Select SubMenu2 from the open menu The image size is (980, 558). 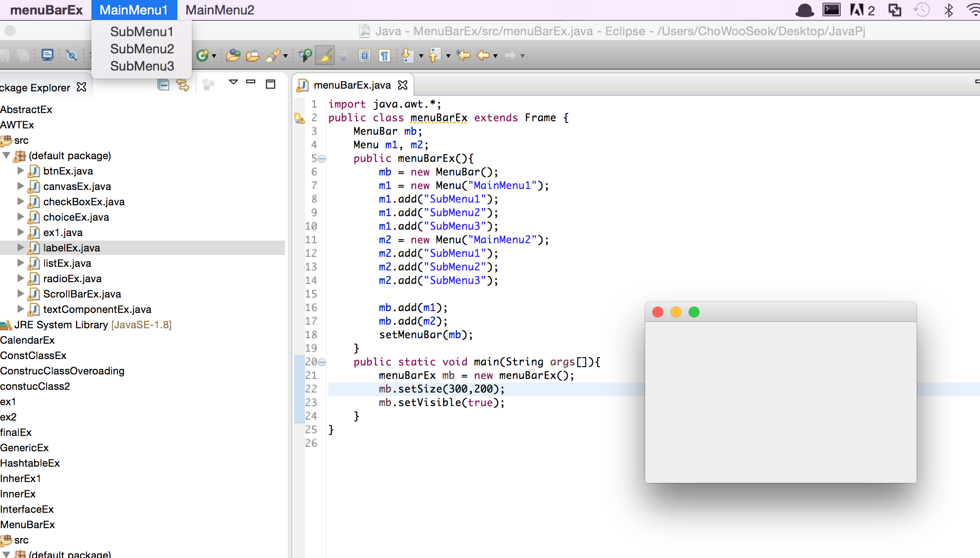click(142, 49)
